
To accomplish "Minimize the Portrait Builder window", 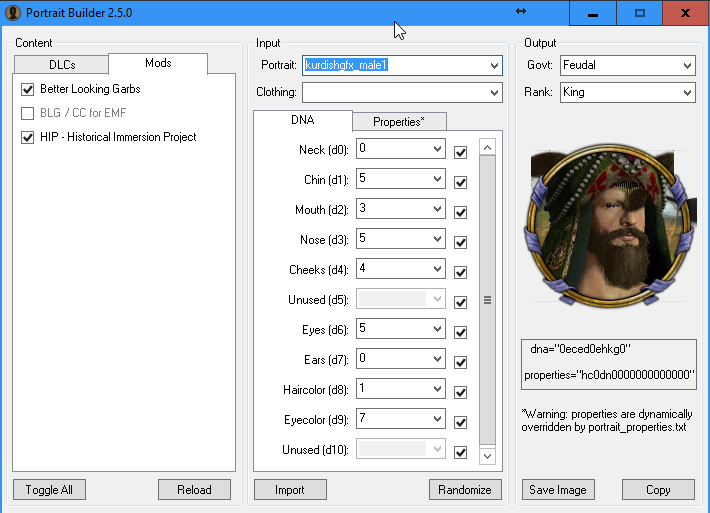I will click(593, 13).
